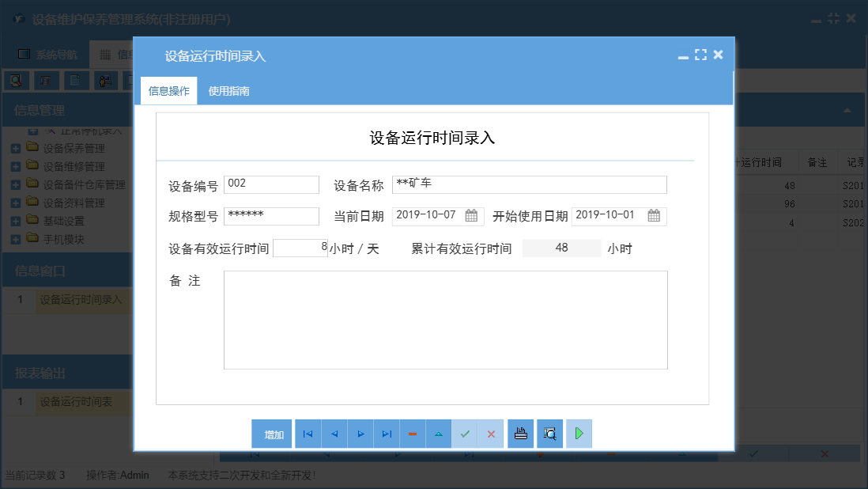The image size is (868, 489).
Task: Click the printer icon in the dialog
Action: click(x=520, y=434)
